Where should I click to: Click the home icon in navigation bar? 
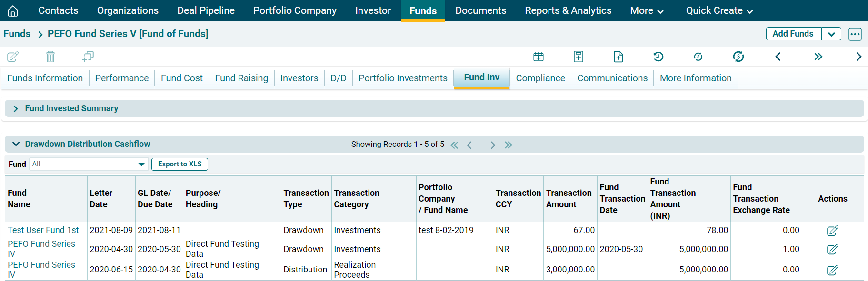pos(13,10)
